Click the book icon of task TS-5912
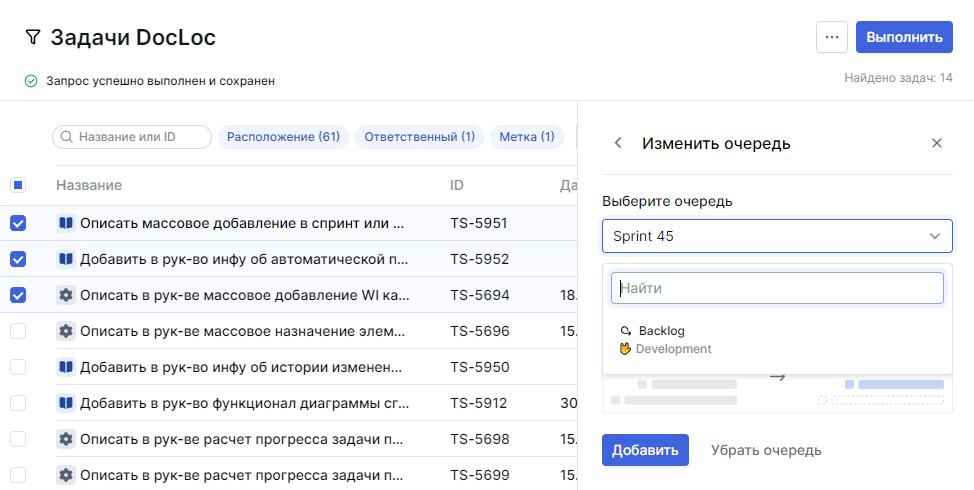This screenshot has width=974, height=490. 66,403
